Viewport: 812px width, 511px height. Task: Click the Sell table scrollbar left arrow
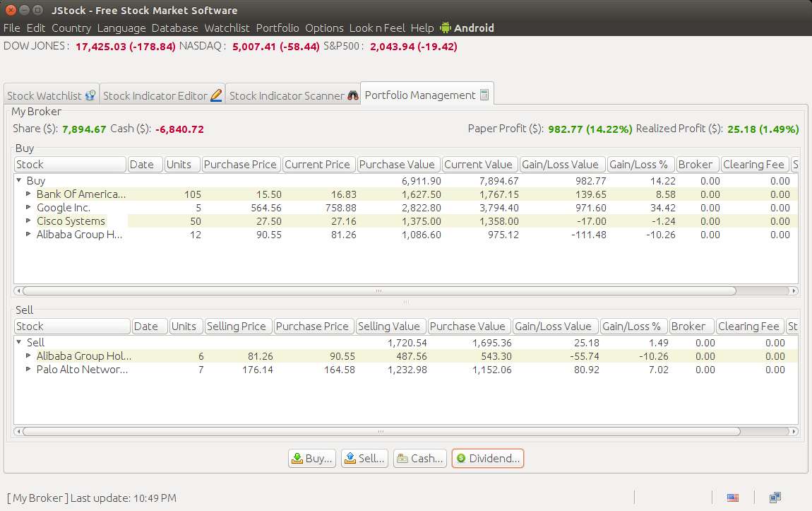tap(18, 431)
